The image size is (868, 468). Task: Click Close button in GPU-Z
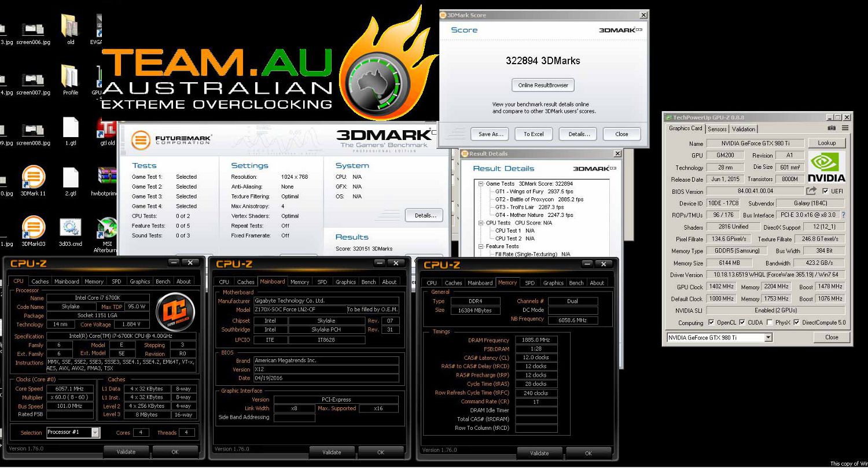click(832, 337)
